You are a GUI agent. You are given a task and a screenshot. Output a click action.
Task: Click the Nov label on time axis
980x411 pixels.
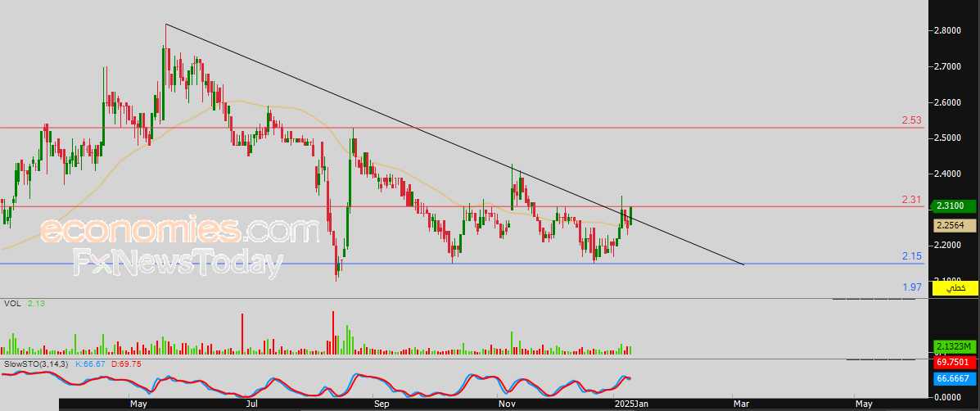[508, 404]
